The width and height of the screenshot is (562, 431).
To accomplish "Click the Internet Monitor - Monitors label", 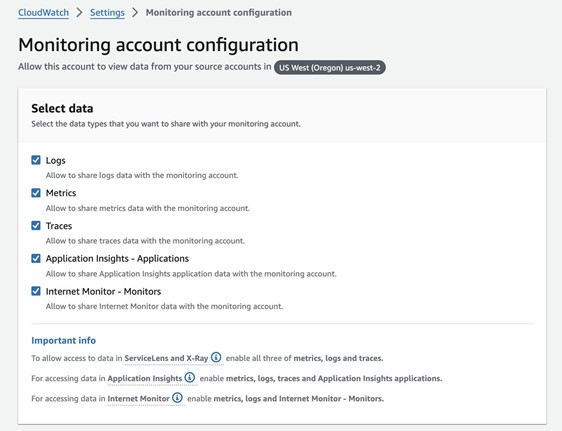I will click(x=103, y=291).
